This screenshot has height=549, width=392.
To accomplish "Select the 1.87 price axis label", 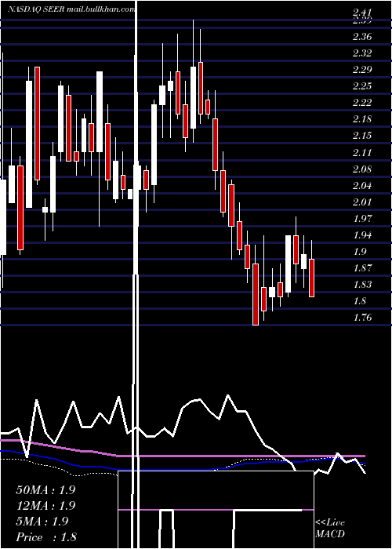I will [362, 268].
